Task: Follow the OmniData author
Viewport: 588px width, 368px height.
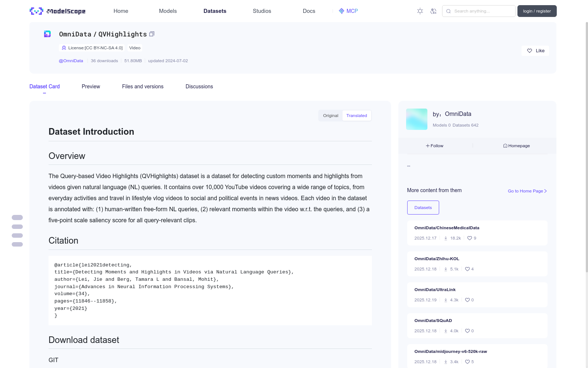Action: (x=435, y=146)
